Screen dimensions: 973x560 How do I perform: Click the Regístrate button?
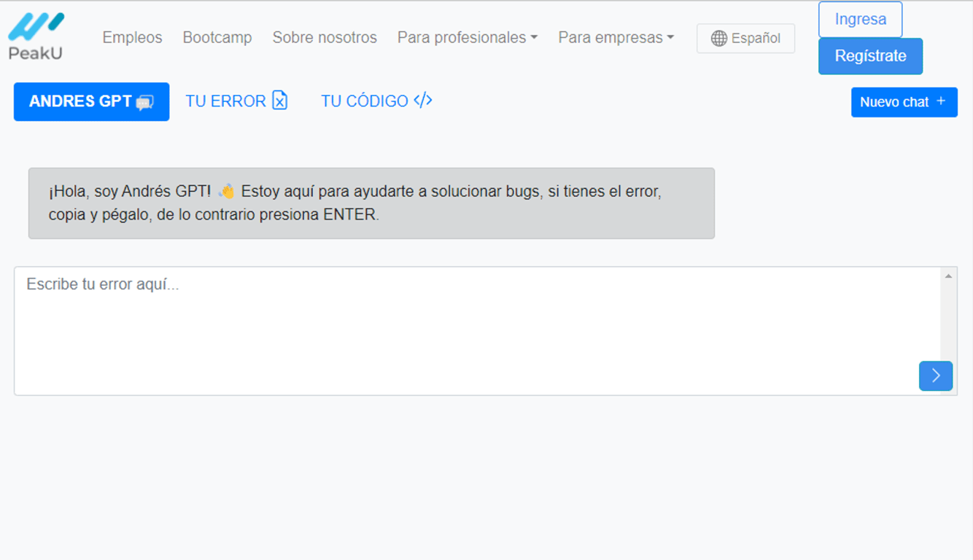click(x=871, y=56)
